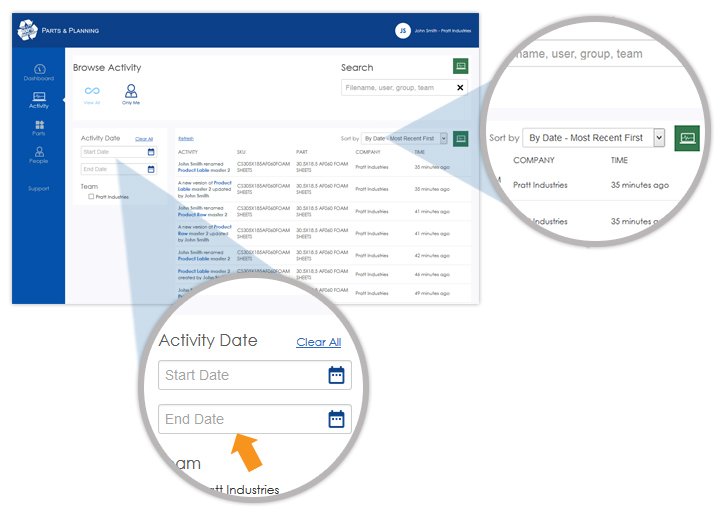Go to Activity in the sidebar
721x510 pixels.
point(38,97)
